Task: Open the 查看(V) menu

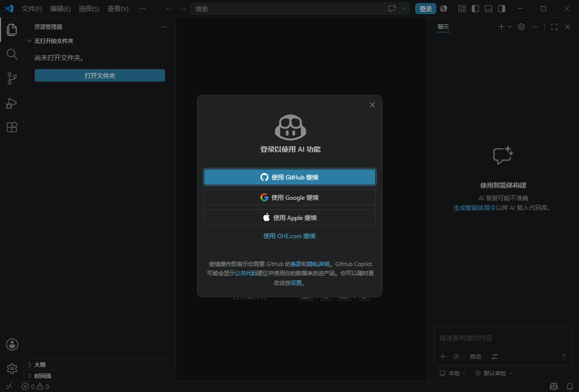Action: coord(118,9)
